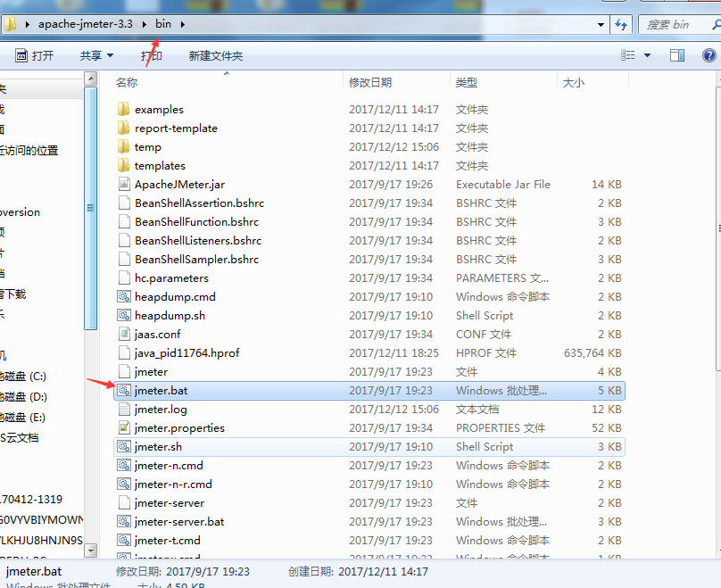Screen dimensions: 721x588
Task: Click the hc.parameters file icon
Action: [124, 277]
